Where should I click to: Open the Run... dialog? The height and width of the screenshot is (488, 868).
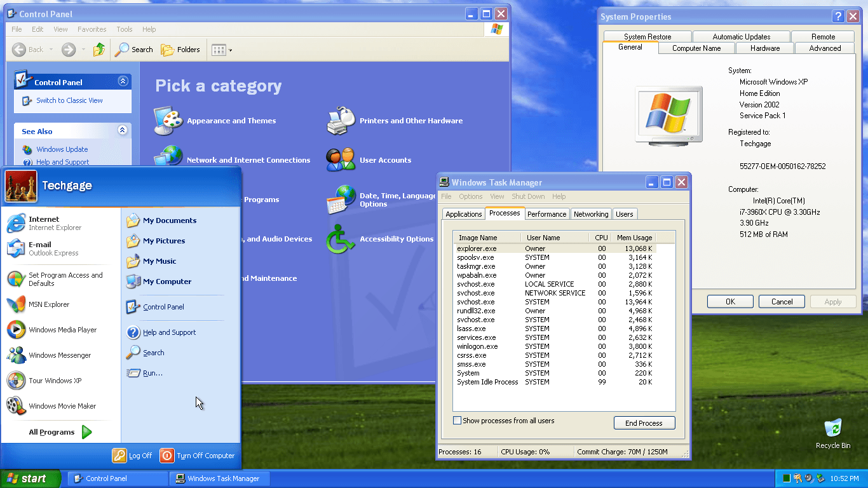coord(144,373)
